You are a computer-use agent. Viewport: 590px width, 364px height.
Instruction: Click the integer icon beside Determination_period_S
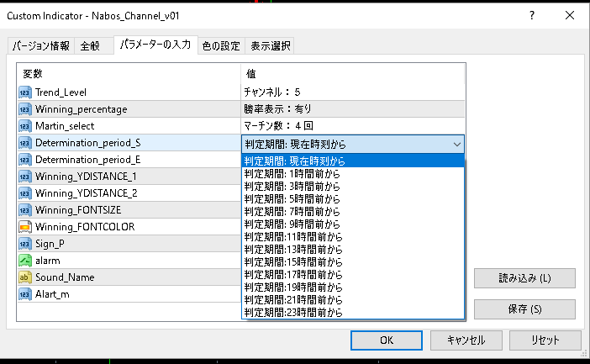[x=25, y=143]
